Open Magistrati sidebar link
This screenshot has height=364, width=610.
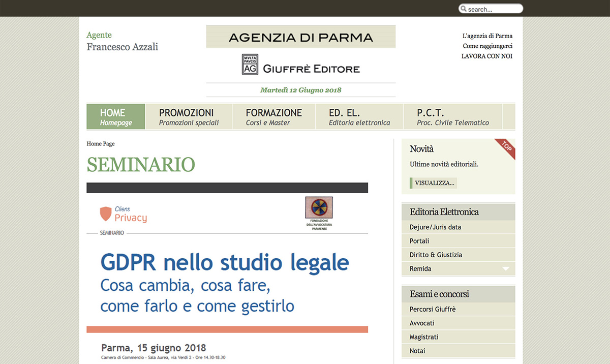[x=459, y=337]
